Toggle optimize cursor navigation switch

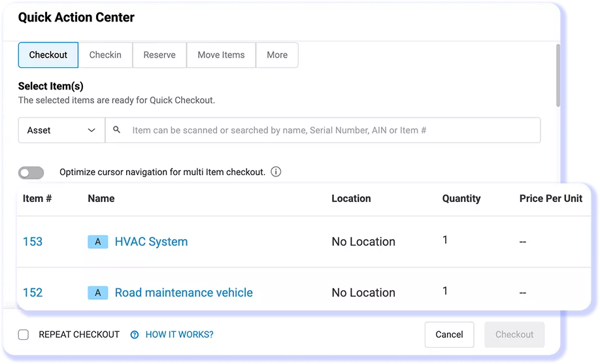tap(31, 173)
